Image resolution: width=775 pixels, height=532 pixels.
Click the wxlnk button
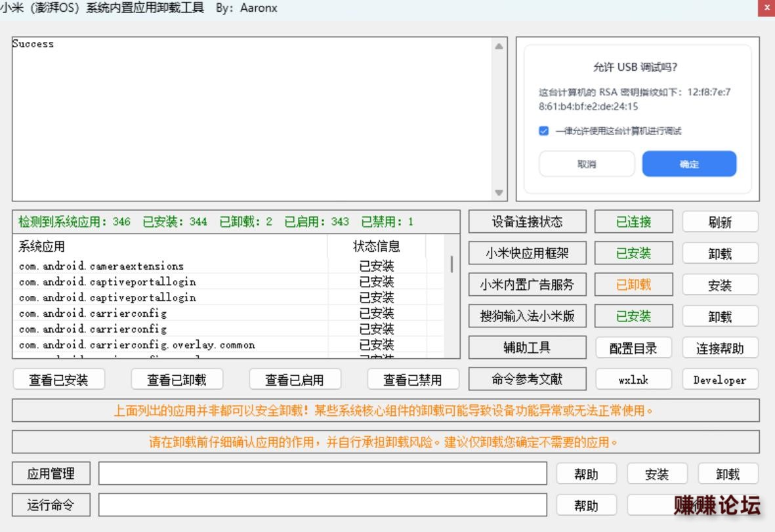[x=633, y=380]
